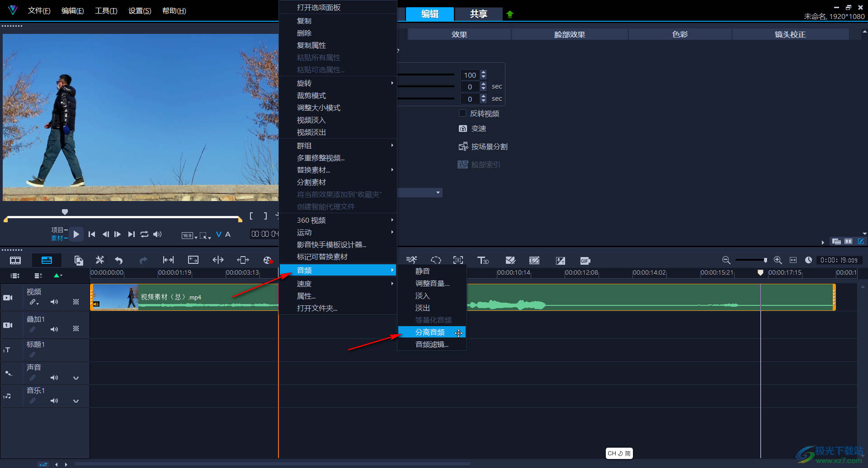The image size is (868, 468).
Task: Switch to the 共享 workspace tab
Action: [x=478, y=14]
